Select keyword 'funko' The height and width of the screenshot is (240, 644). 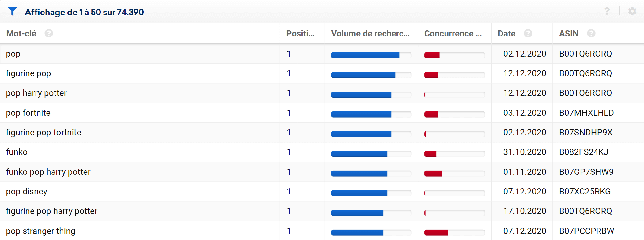pos(17,152)
